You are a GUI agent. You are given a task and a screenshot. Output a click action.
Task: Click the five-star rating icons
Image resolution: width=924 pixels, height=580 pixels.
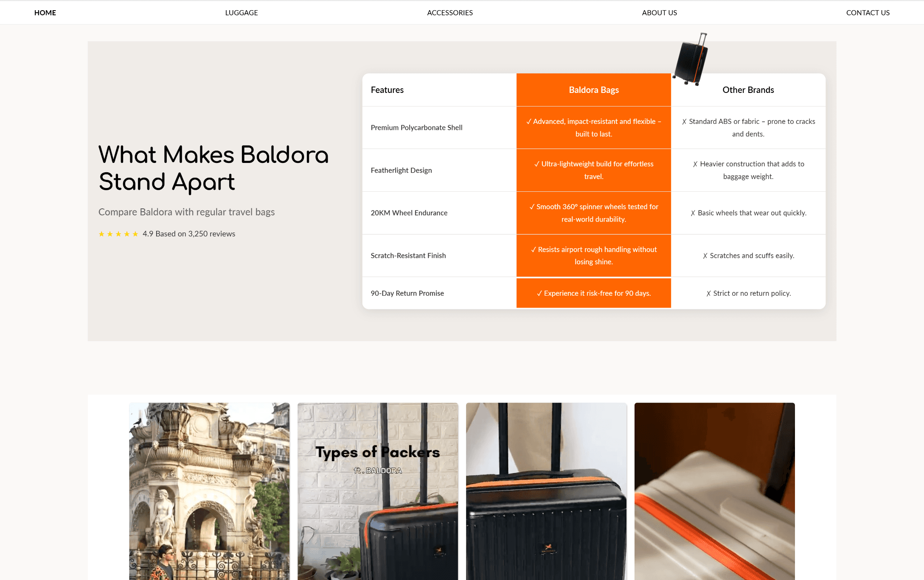click(x=118, y=234)
